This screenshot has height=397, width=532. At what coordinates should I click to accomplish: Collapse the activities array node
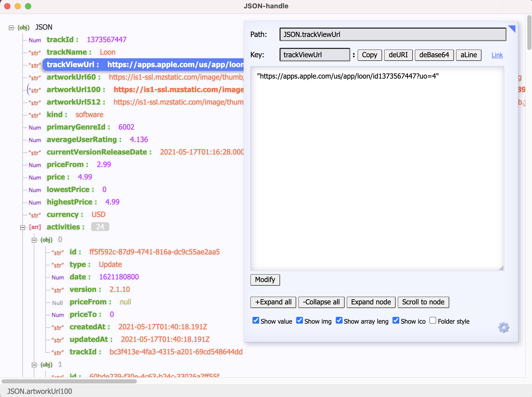(x=23, y=227)
